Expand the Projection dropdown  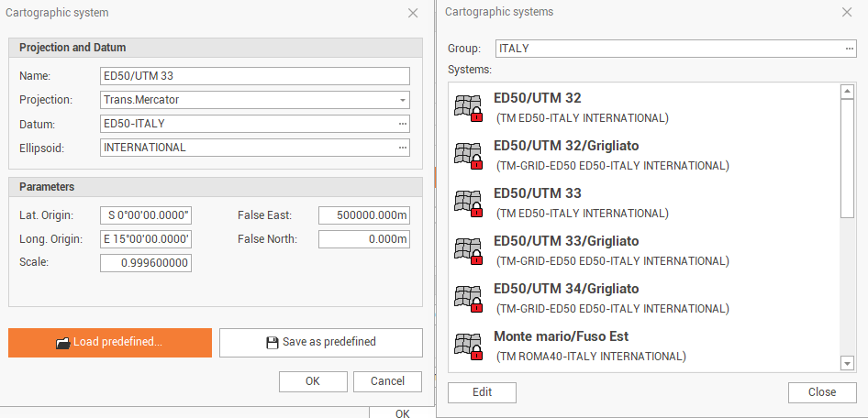[x=402, y=100]
